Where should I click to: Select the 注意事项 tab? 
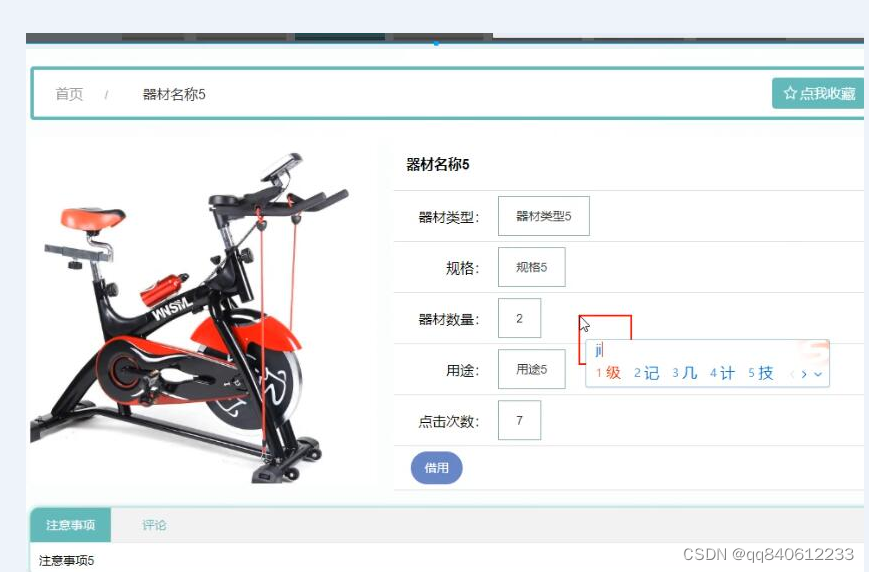tap(70, 524)
